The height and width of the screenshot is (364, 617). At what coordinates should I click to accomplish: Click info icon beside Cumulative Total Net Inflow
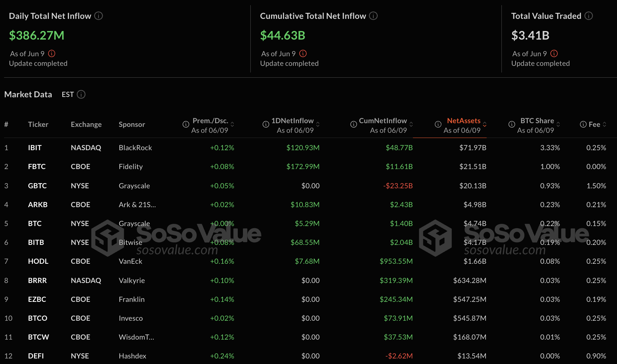373,16
